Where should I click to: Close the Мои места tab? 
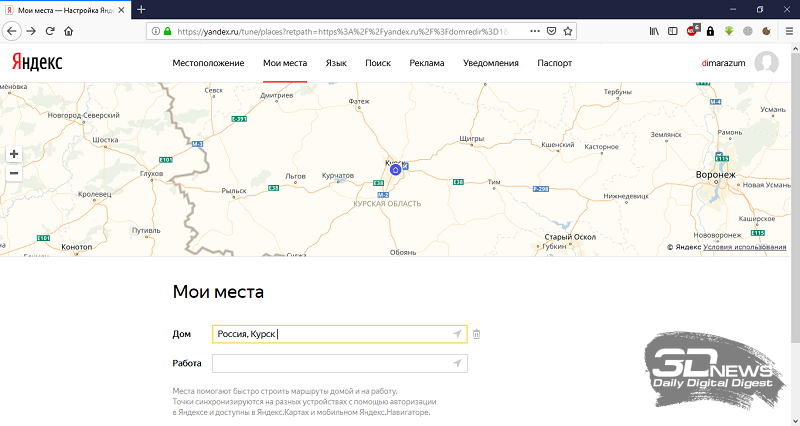tap(121, 10)
